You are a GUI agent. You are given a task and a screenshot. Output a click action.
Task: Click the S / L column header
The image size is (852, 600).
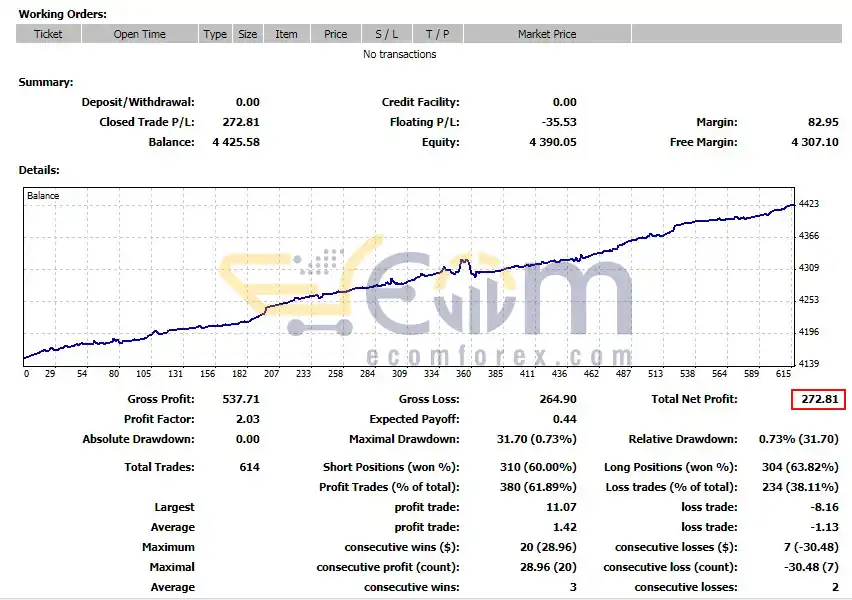(387, 34)
